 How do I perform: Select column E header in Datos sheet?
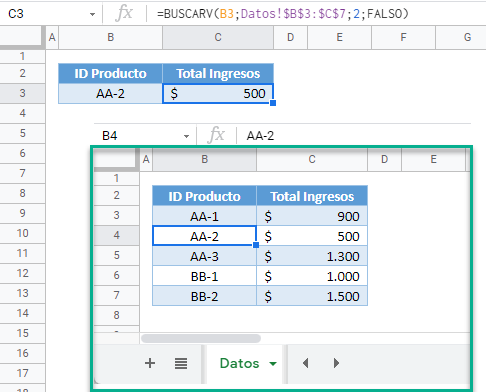(433, 159)
